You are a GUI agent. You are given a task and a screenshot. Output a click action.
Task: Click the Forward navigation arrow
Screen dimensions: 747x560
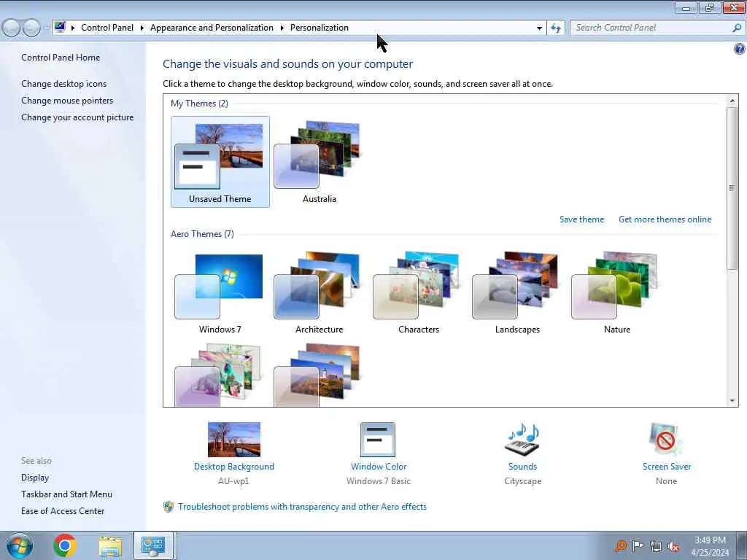click(x=32, y=28)
